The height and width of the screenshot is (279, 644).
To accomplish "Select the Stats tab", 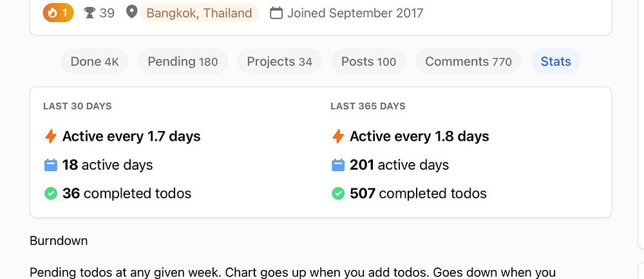I will [556, 62].
